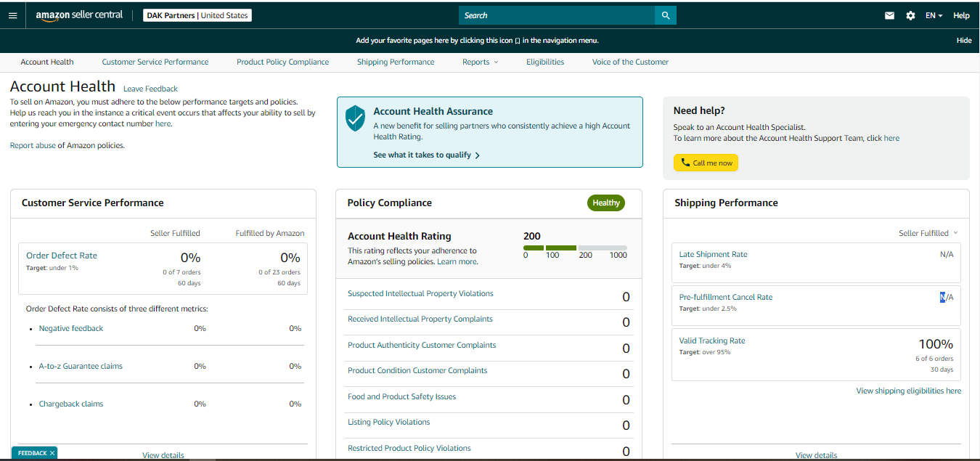
Task: Open the EN language dropdown
Action: point(934,15)
